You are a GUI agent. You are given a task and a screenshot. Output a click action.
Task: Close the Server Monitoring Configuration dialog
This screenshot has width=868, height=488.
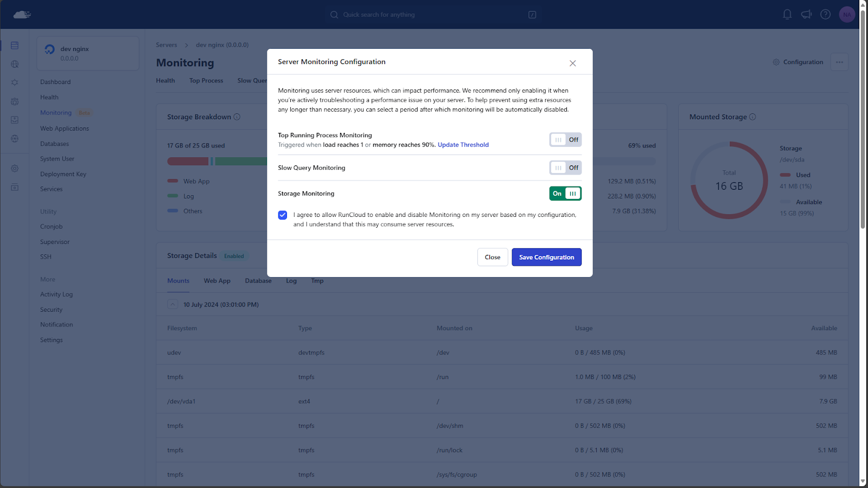(x=572, y=63)
